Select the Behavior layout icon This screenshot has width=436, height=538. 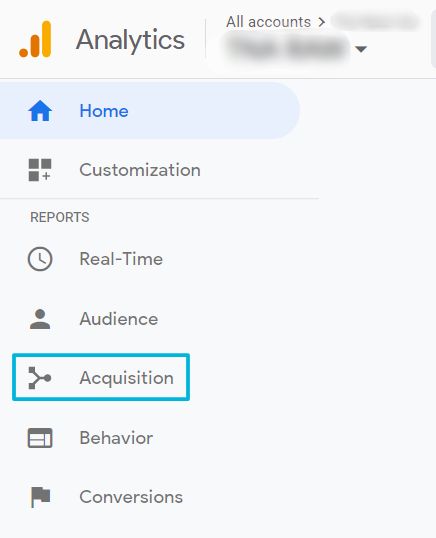[40, 438]
